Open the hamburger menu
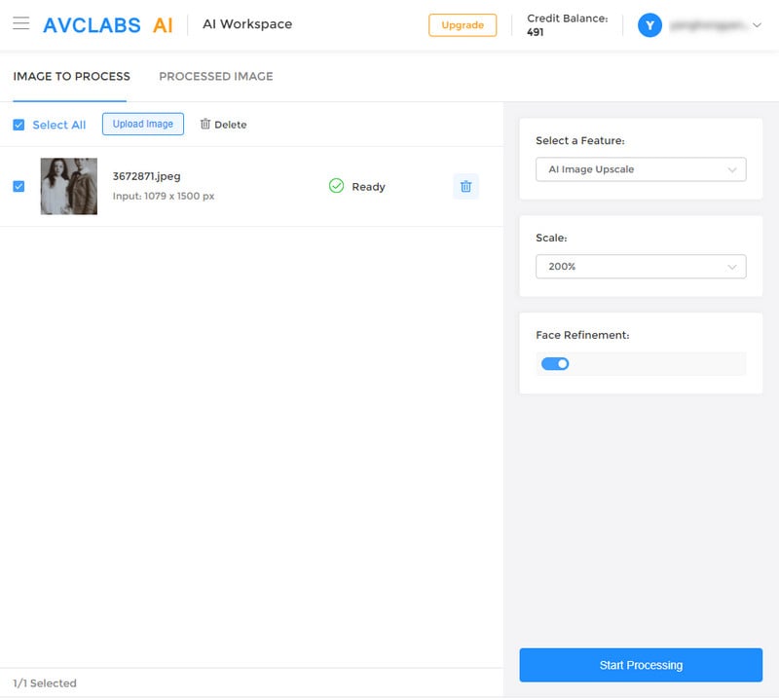779x700 pixels. pyautogui.click(x=20, y=23)
